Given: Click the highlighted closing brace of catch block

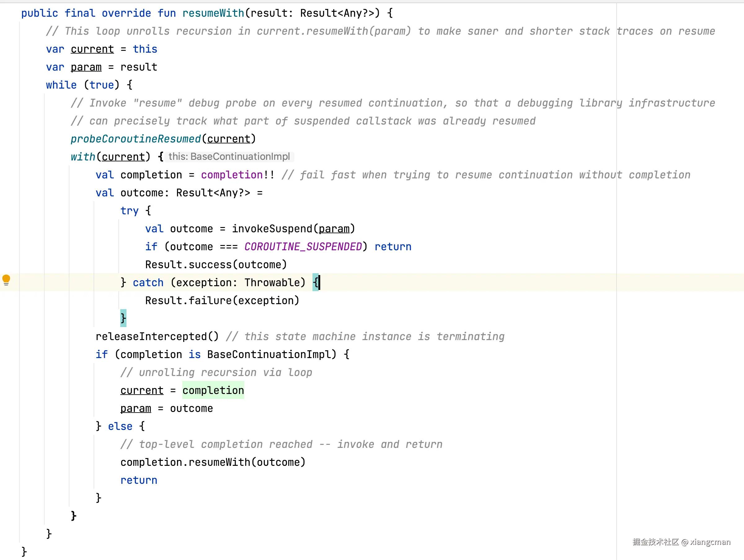Looking at the screenshot, I should pyautogui.click(x=123, y=318).
